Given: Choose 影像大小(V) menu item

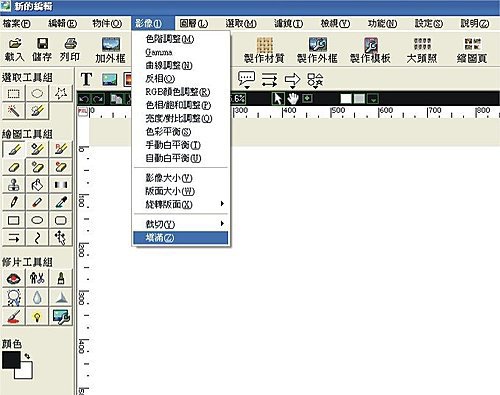Looking at the screenshot, I should (180, 178).
